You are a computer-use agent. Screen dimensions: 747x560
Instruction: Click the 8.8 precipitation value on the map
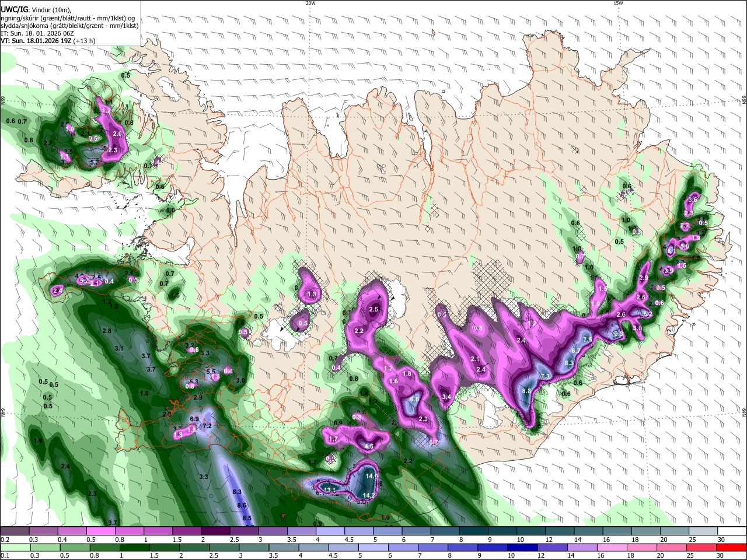pos(526,391)
